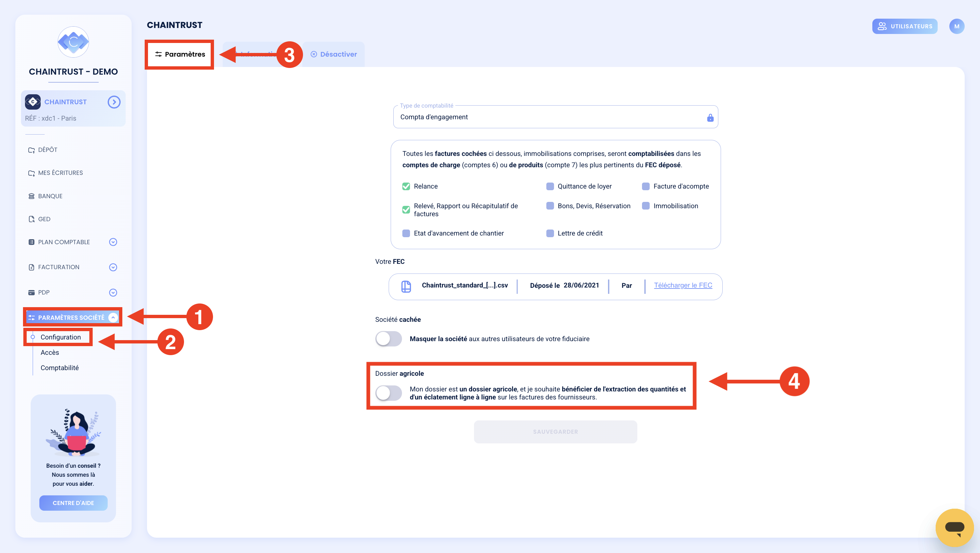Screen dimensions: 980x553
Task: Click the Plan Comptable table icon
Action: tap(32, 242)
